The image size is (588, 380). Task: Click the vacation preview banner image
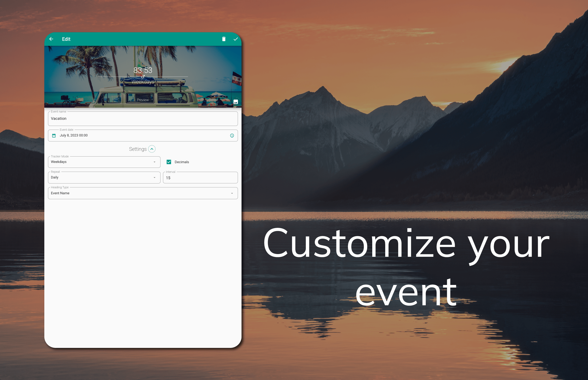point(143,76)
